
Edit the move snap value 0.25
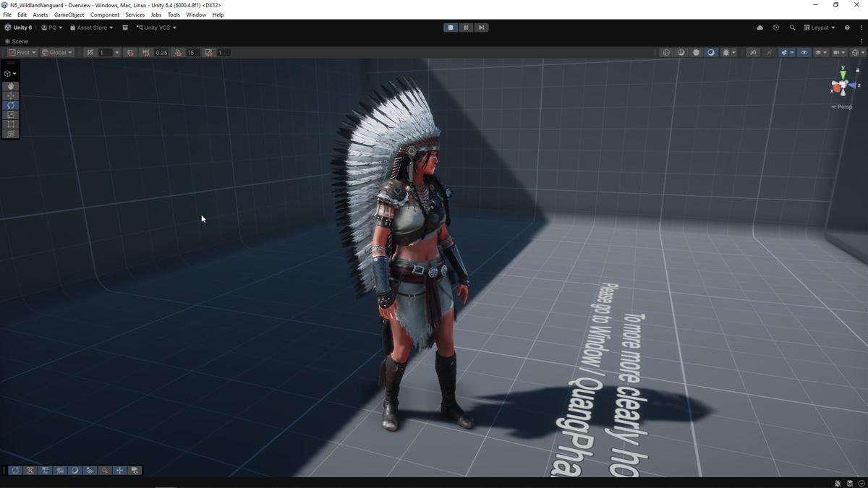click(161, 52)
